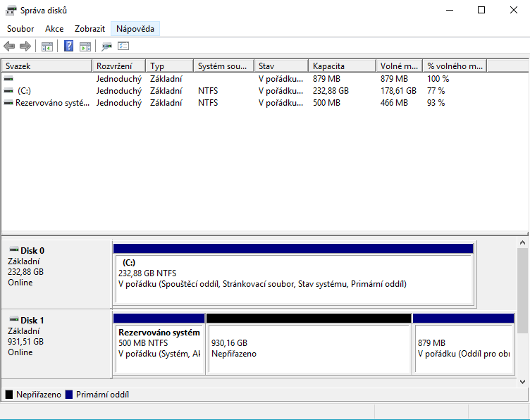The image size is (530, 420).
Task: Sort by the Volné místo column header
Action: [399, 66]
